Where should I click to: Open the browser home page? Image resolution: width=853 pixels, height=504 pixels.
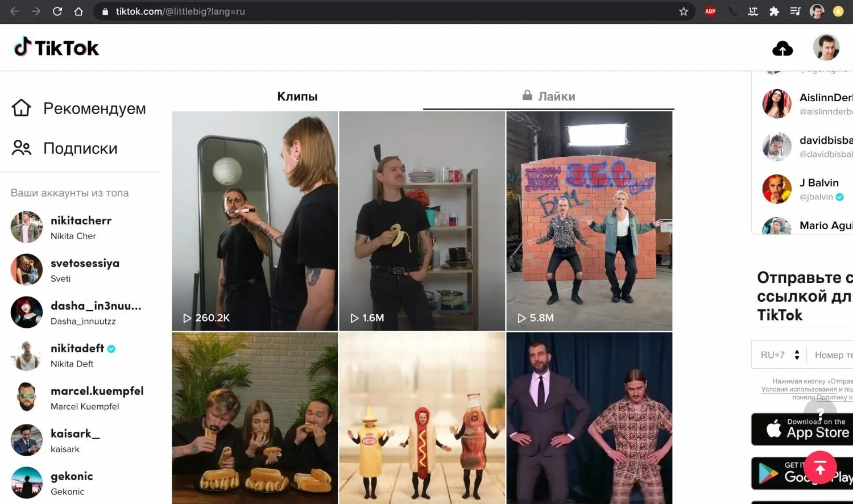[x=78, y=11]
